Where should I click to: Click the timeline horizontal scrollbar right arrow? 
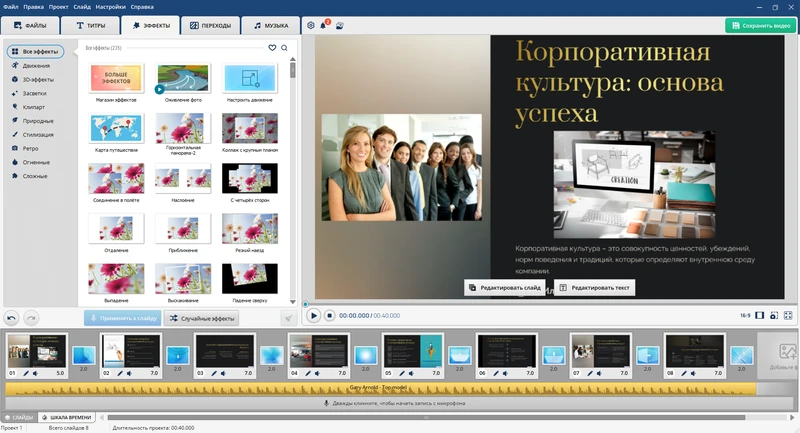point(792,417)
